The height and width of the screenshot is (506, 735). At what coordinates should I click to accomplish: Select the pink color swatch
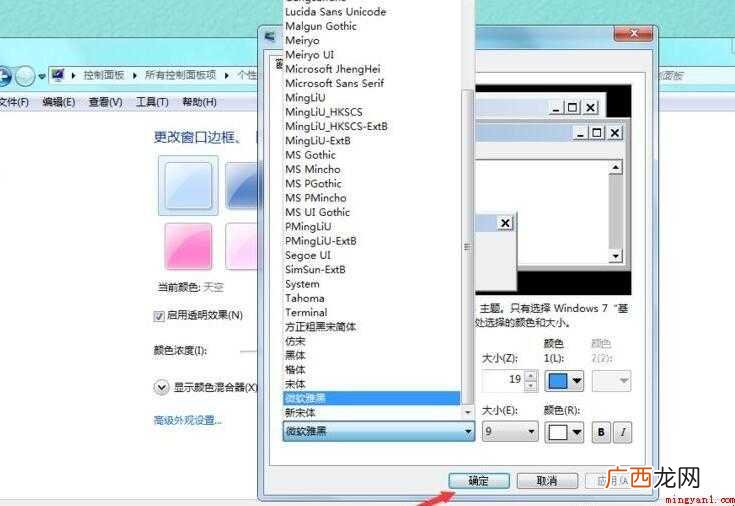[x=188, y=246]
